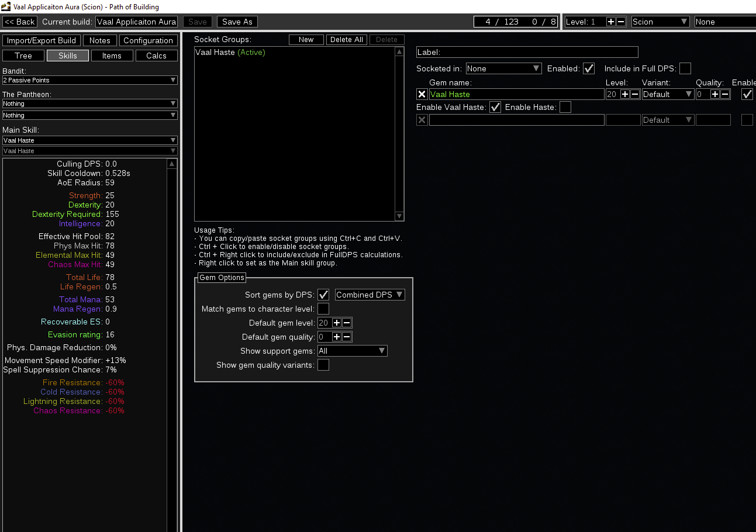Open gem Variant Default dropdown
Viewport: 756px width, 532px height.
tap(668, 94)
